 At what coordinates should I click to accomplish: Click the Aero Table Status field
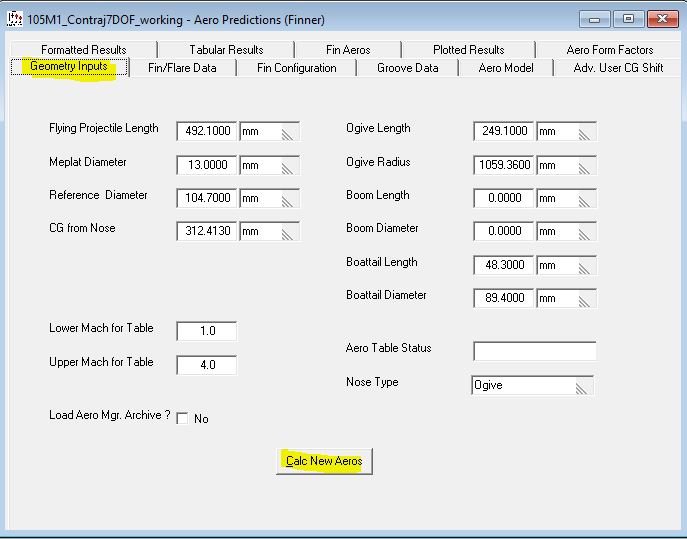534,351
